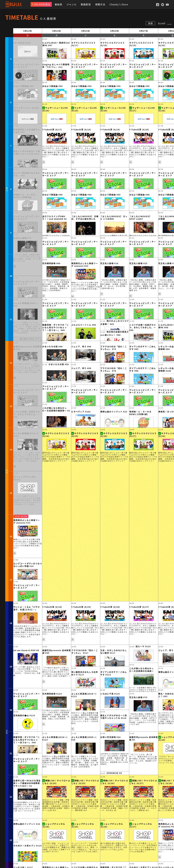
Task: Click the previous-day left arrow on the timetable
Action: tap(18, 76)
